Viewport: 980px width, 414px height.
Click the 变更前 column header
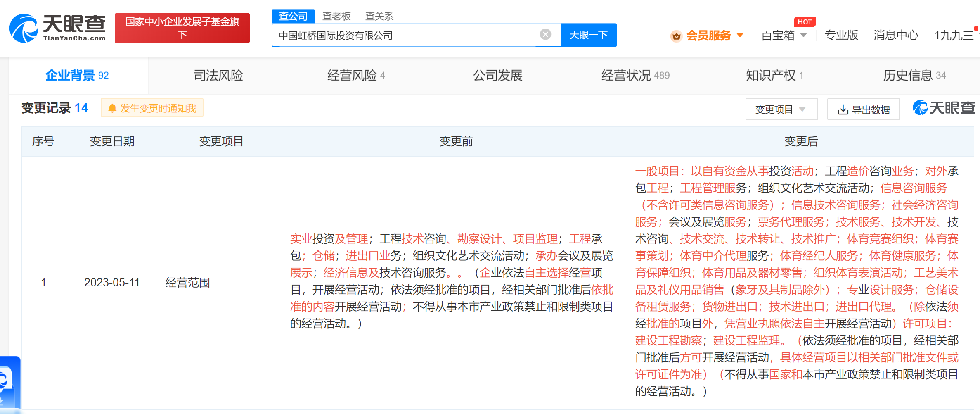(x=456, y=141)
